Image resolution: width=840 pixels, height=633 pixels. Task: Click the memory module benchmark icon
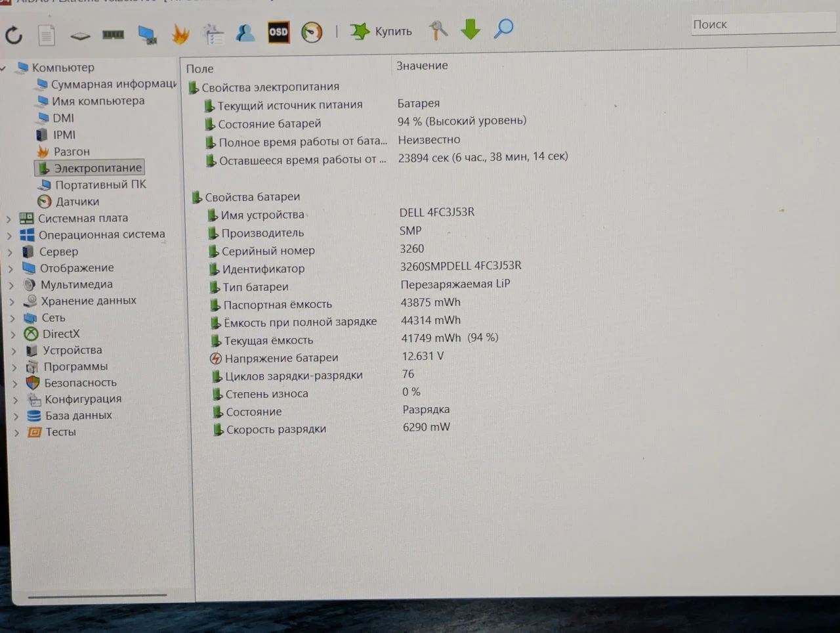click(x=114, y=34)
